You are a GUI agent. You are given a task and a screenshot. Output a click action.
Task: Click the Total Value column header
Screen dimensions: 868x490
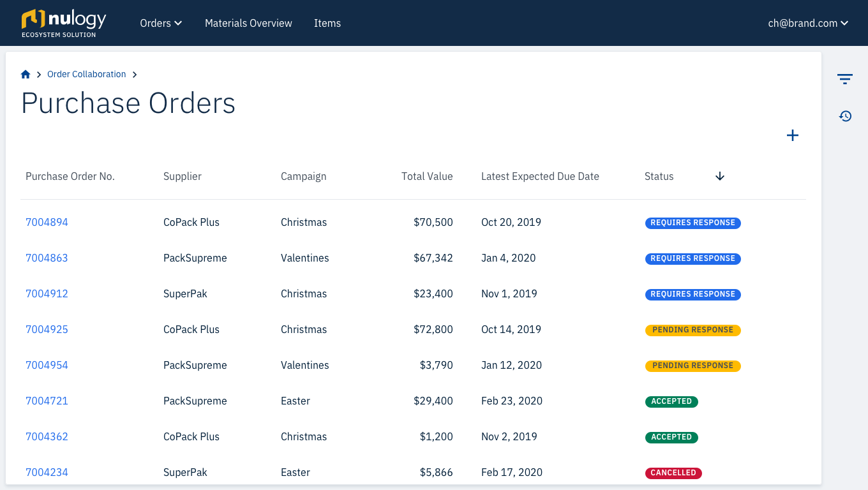click(427, 176)
